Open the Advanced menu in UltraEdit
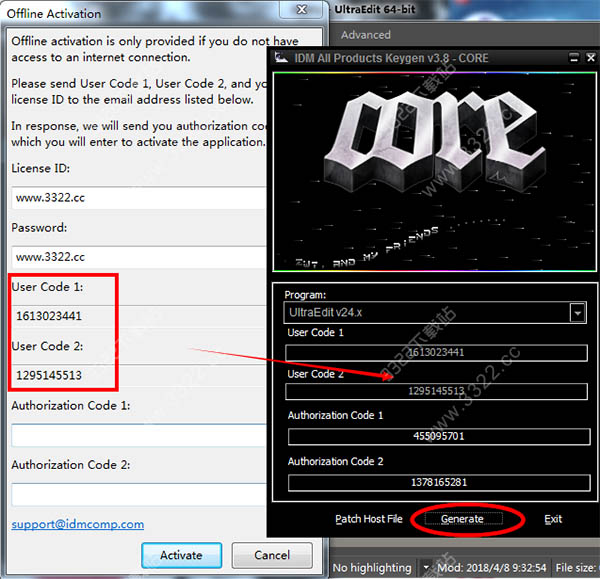Screen dimensions: 600x579 pyautogui.click(x=366, y=35)
